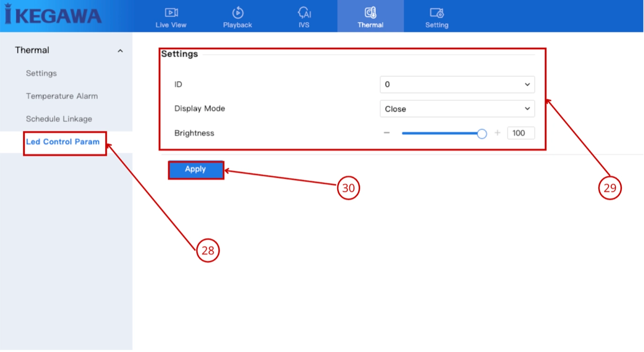
Task: Click the ID label
Action: (x=178, y=84)
